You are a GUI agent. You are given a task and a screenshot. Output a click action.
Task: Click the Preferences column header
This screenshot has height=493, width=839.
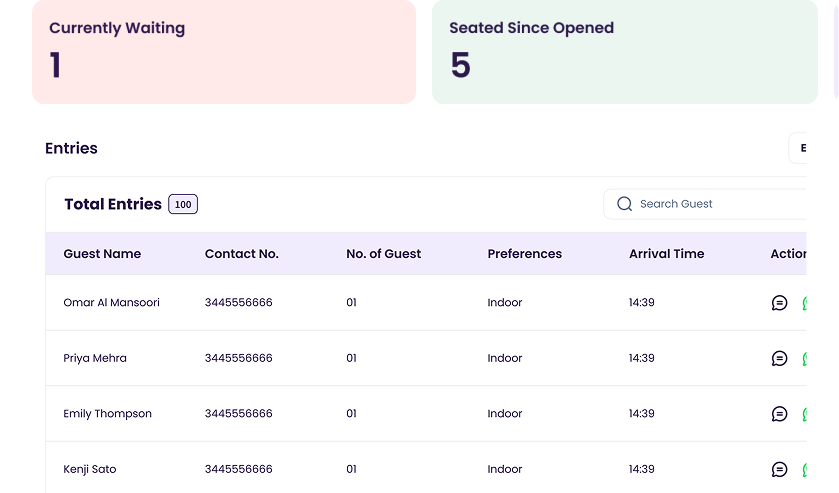[x=524, y=254]
